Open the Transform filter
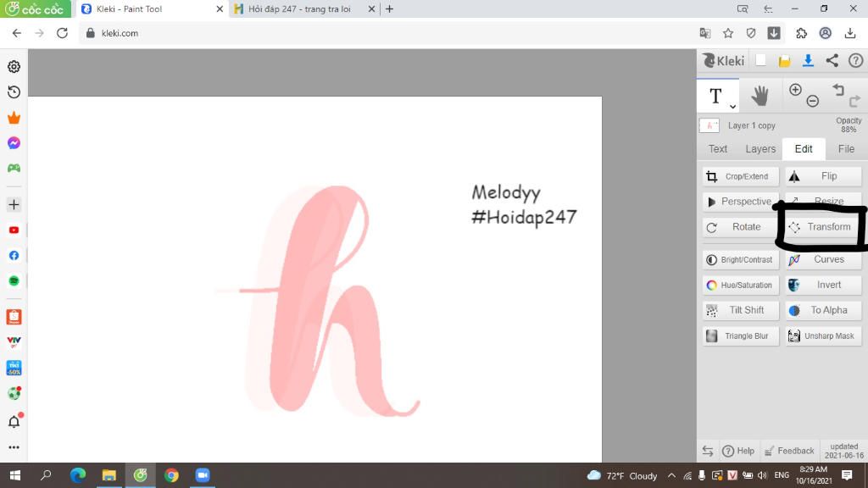The image size is (868, 488). point(823,227)
